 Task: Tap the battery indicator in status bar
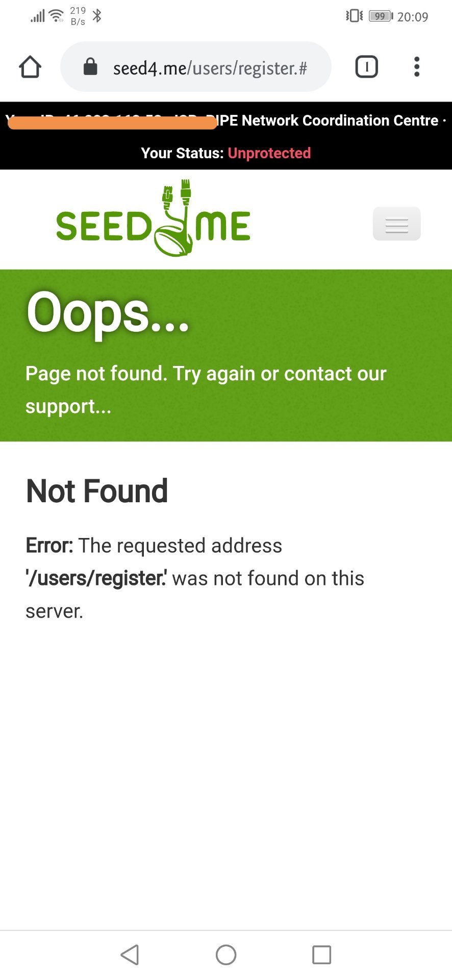click(381, 16)
